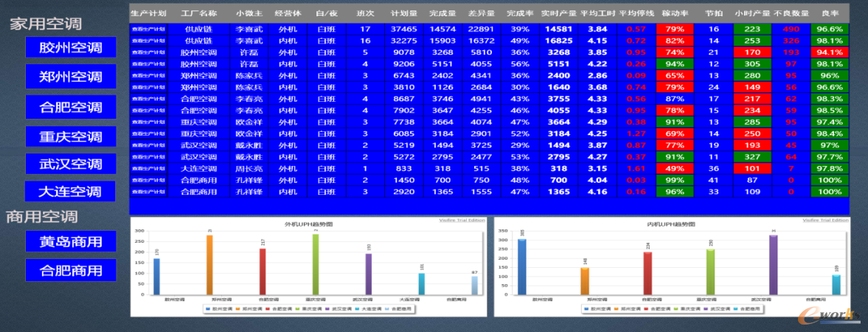Click the 实时产量 column header
868x332 pixels.
(x=559, y=13)
